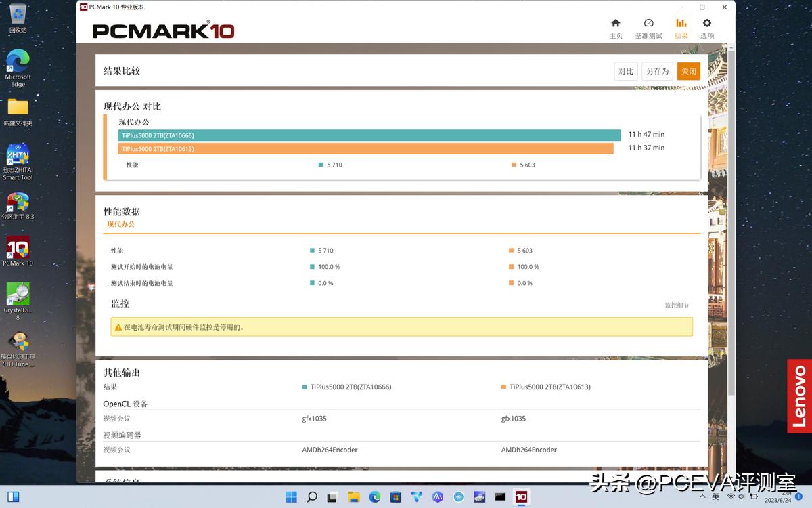Open the 选项 gear icon
This screenshot has height=508, width=812.
pos(706,28)
